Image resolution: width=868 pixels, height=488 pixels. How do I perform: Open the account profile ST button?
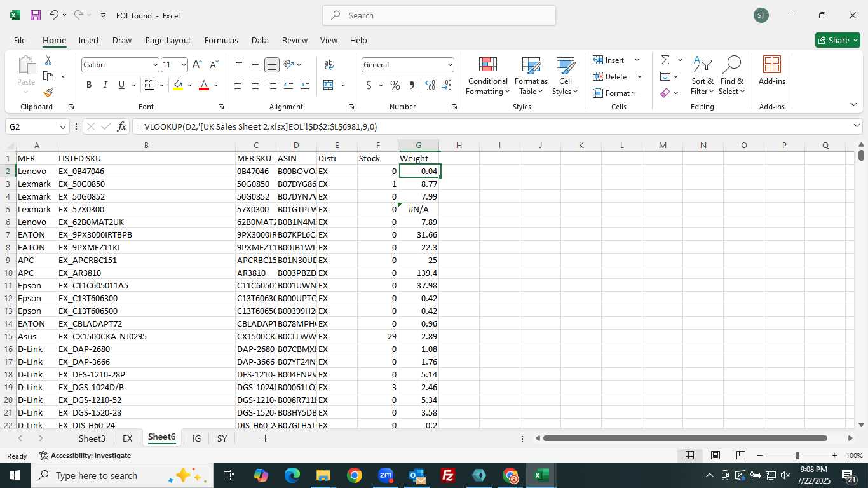(761, 15)
